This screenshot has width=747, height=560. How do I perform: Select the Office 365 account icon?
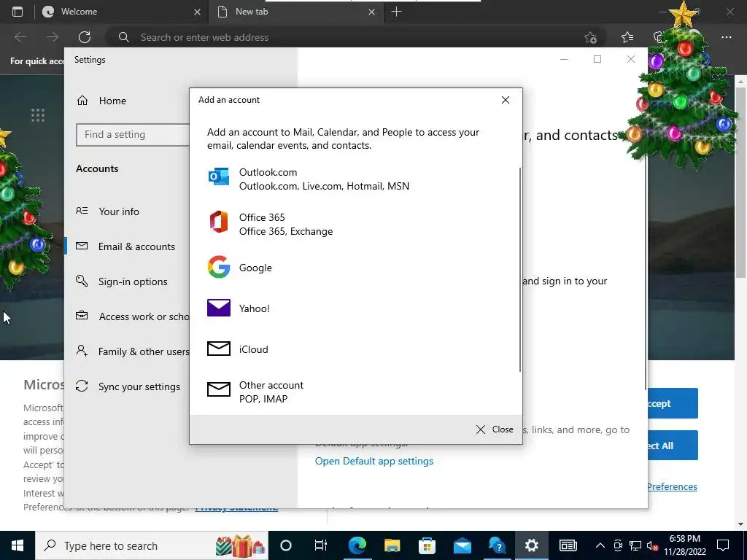pos(219,222)
